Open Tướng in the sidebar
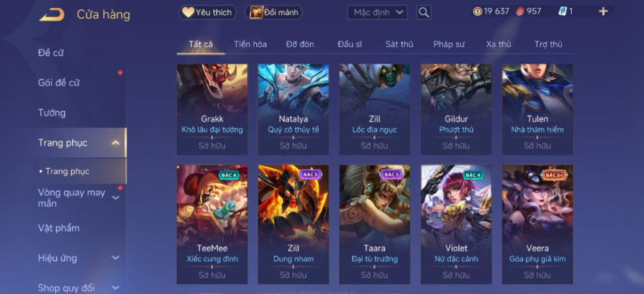644x294 pixels. 52,113
